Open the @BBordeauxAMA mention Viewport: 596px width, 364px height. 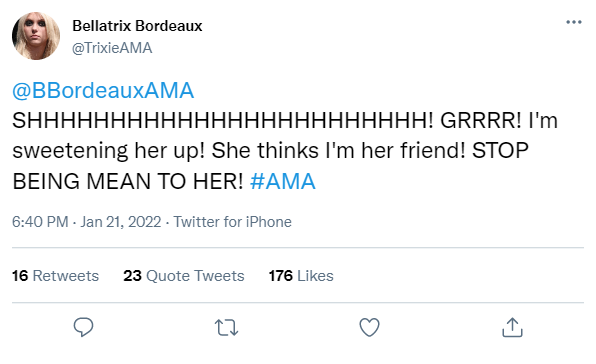(103, 90)
